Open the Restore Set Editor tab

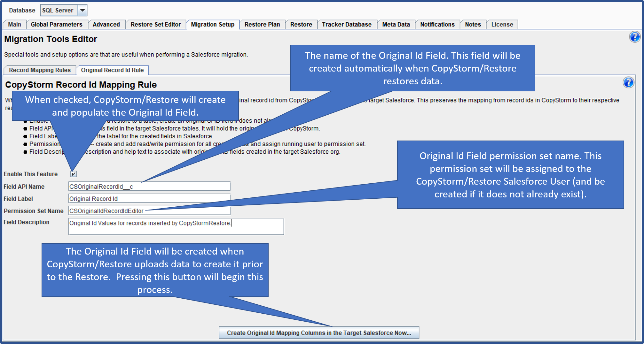[156, 25]
